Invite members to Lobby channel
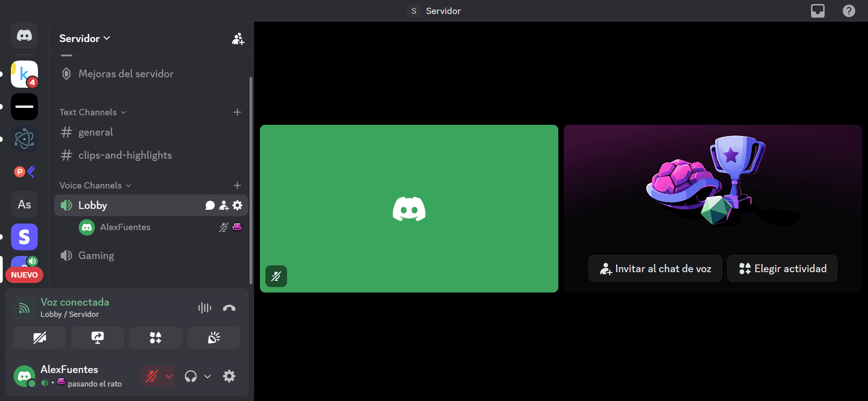Image resolution: width=868 pixels, height=401 pixels. pos(224,206)
